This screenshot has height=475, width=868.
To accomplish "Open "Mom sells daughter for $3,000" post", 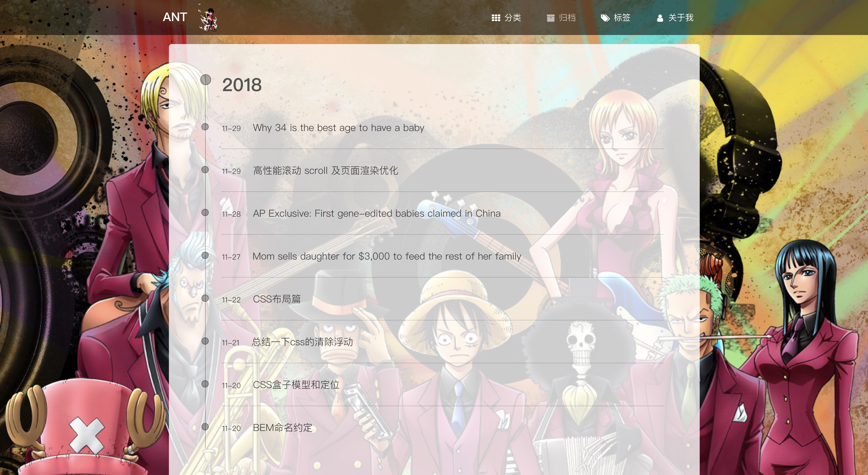I will [x=386, y=256].
